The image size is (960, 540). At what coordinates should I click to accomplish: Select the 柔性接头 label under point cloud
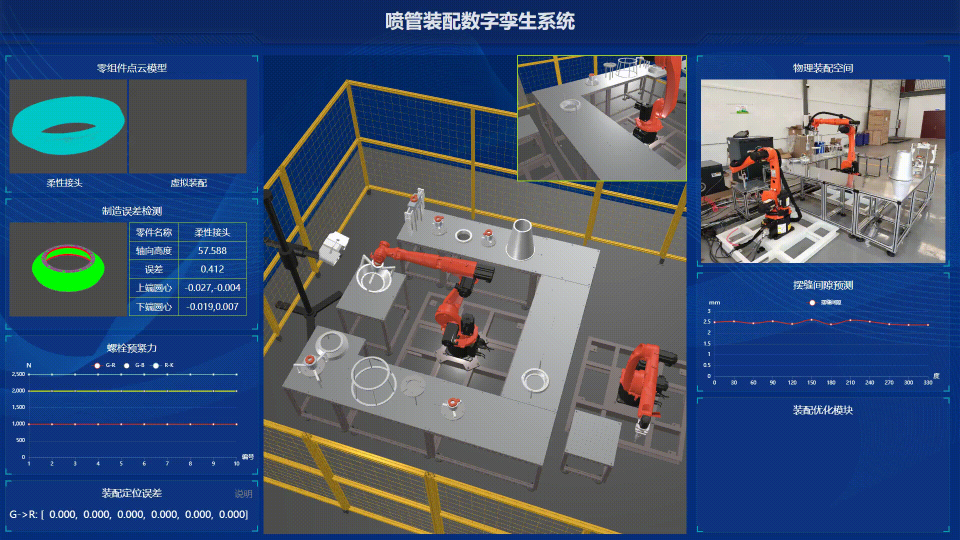point(64,183)
